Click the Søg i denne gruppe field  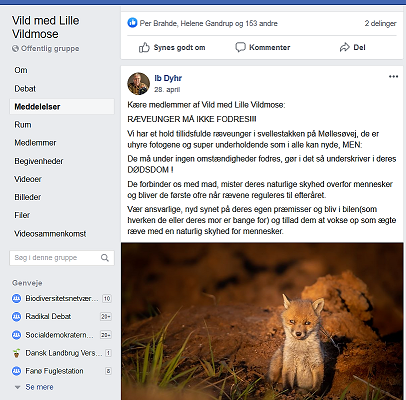coord(62,258)
